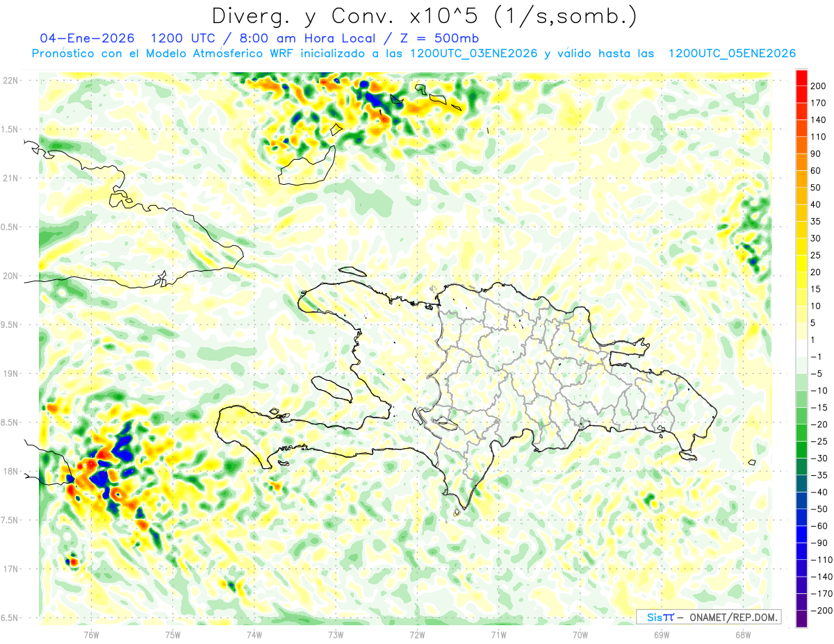Click the color scale value "170"
This screenshot has height=644, width=834.
(x=819, y=103)
